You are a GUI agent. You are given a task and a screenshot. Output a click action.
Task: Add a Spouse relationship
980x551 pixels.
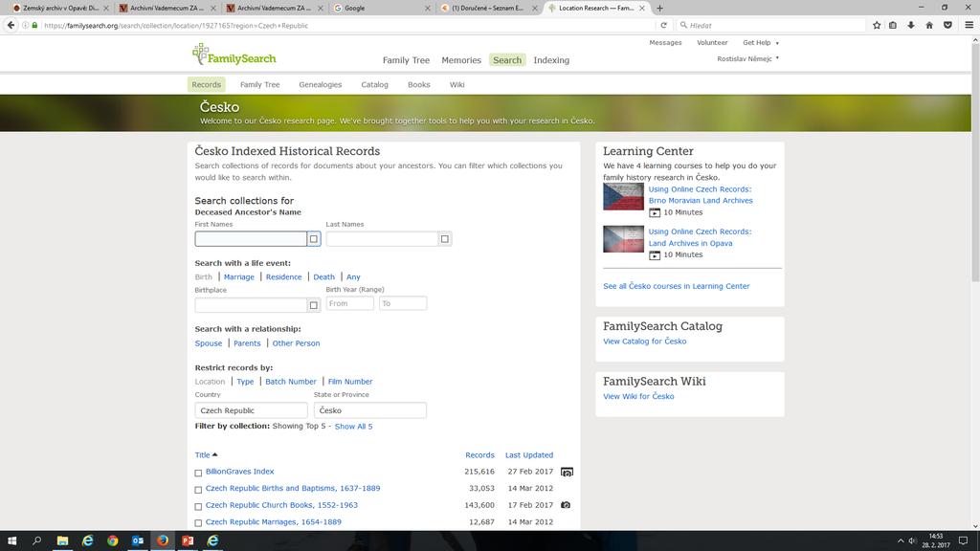pyautogui.click(x=208, y=343)
